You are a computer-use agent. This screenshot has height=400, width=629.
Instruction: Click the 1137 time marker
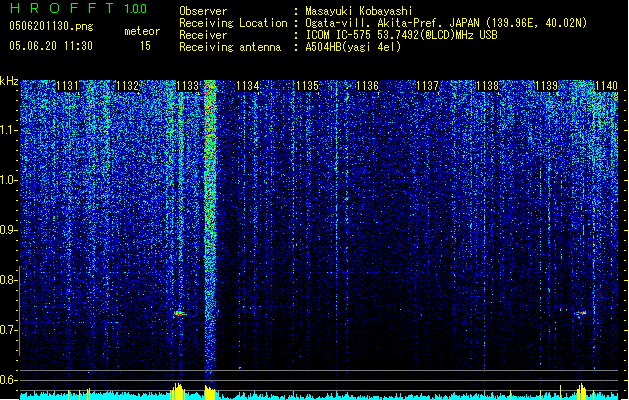pyautogui.click(x=428, y=86)
